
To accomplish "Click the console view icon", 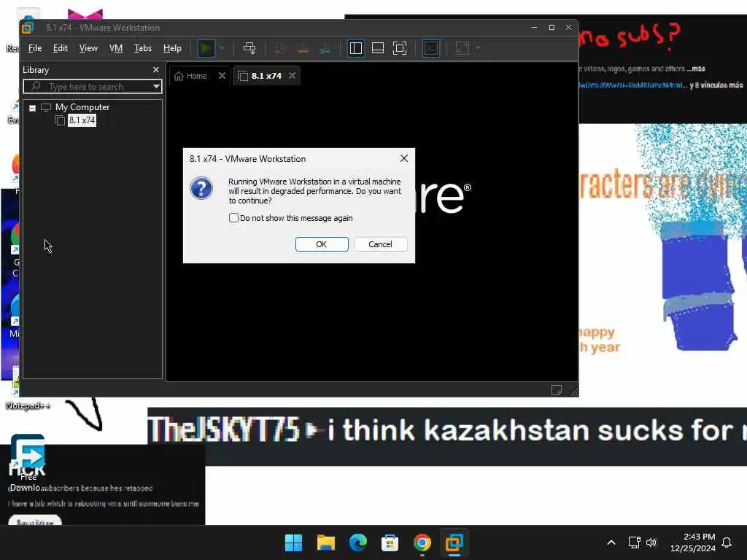I will [x=431, y=48].
